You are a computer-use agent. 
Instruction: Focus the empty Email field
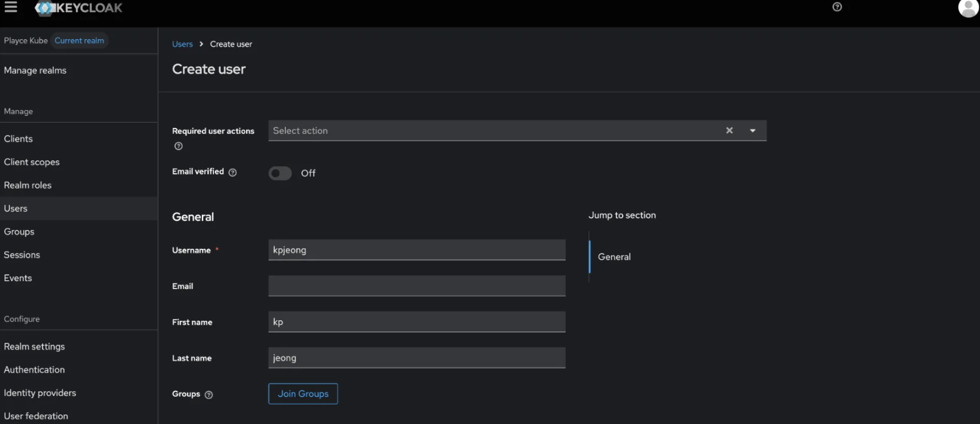click(x=417, y=286)
